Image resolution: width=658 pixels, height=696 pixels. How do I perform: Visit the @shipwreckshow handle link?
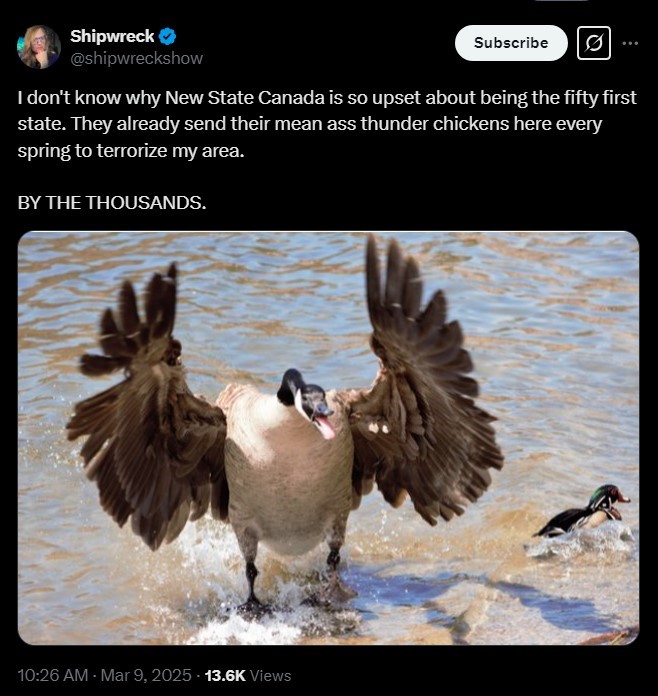[136, 58]
